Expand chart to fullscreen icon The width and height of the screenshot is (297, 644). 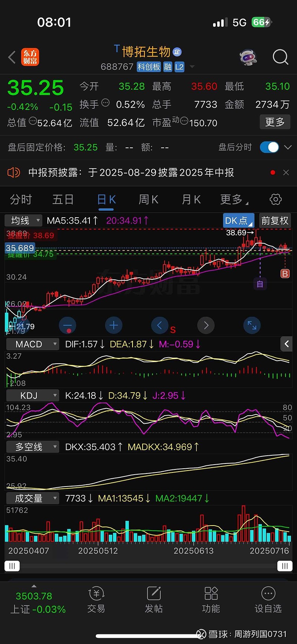pos(252,326)
